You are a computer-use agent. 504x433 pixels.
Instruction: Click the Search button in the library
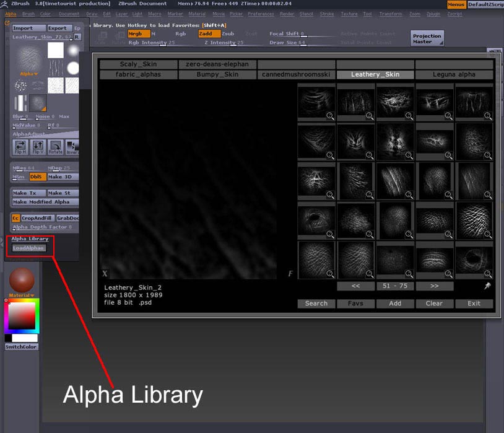pyautogui.click(x=316, y=304)
